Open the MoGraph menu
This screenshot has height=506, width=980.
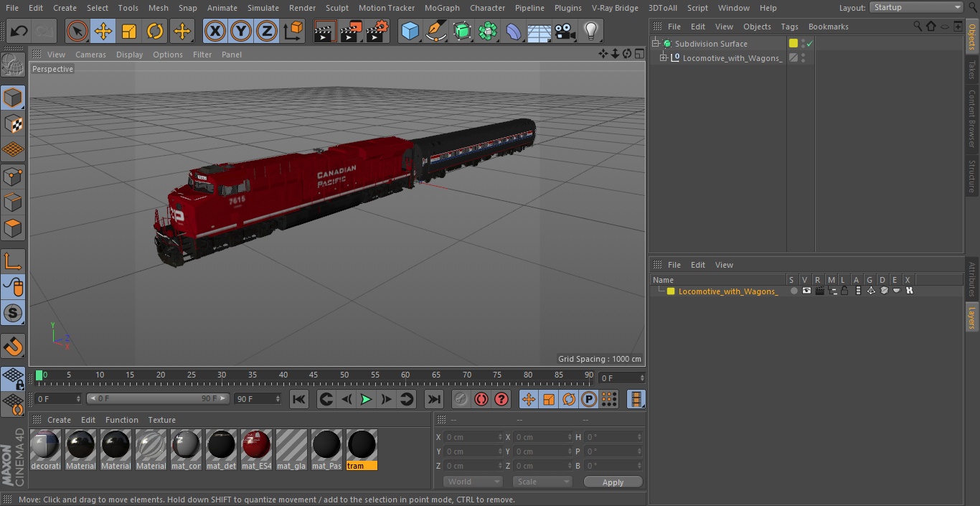[x=442, y=8]
